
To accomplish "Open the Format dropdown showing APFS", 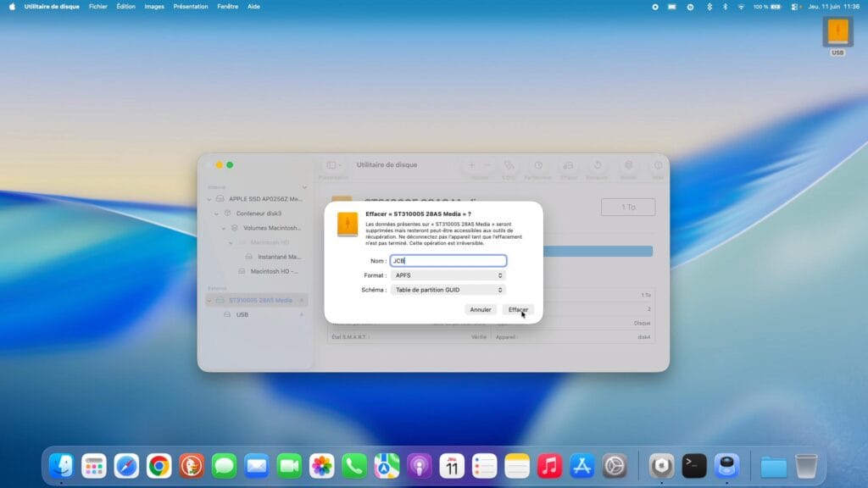I will coord(448,275).
